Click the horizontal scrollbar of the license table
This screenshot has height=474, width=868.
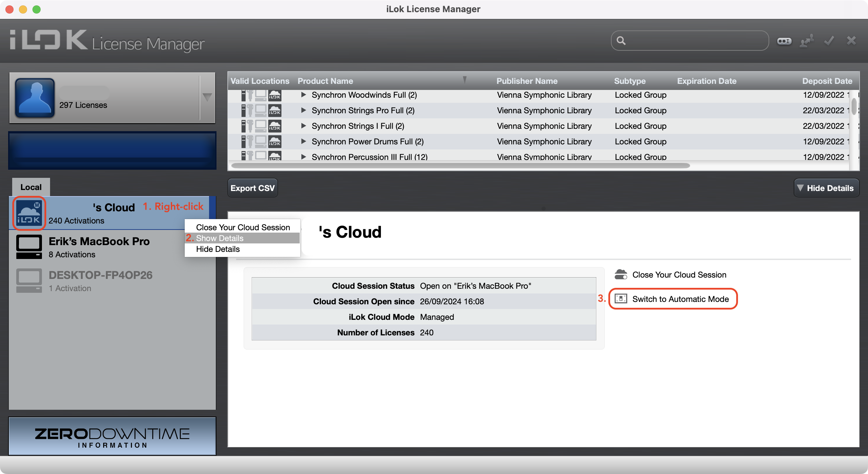pyautogui.click(x=460, y=166)
